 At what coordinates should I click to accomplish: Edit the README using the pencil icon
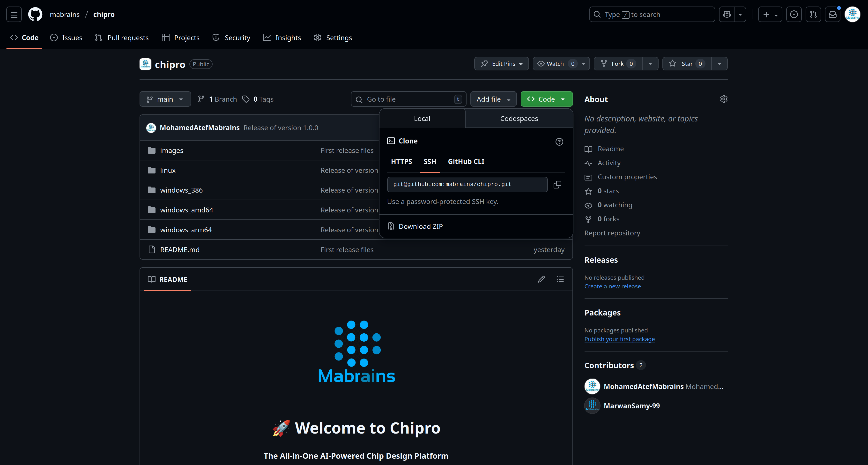coord(542,279)
